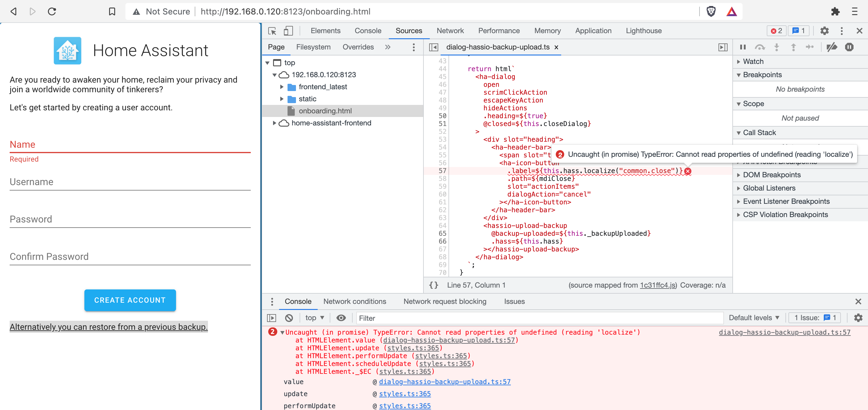Select the inspect element cursor tool
This screenshot has height=410, width=868.
272,31
